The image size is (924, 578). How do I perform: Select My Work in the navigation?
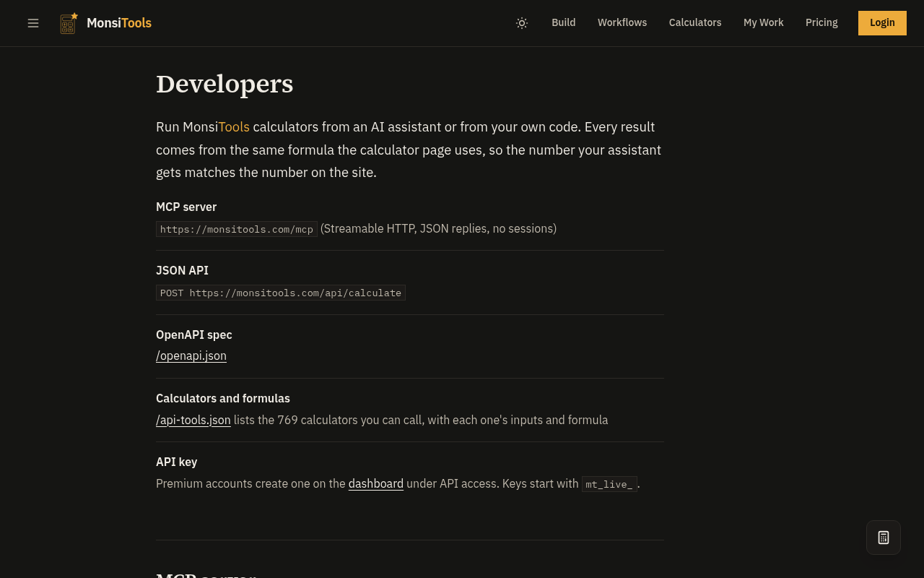pos(764,22)
